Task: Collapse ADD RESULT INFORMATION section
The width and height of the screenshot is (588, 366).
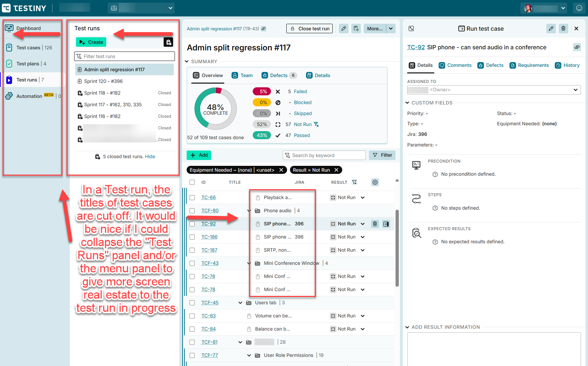Action: click(407, 327)
